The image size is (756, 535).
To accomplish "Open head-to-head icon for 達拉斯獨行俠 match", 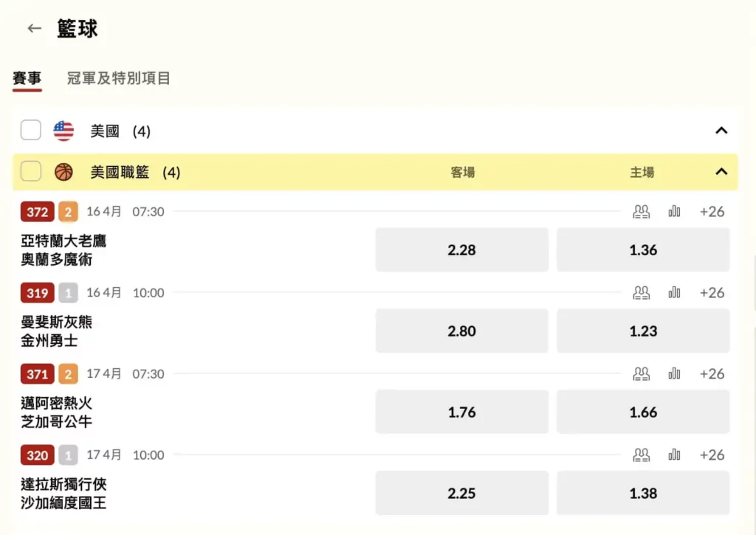I will coord(641,455).
